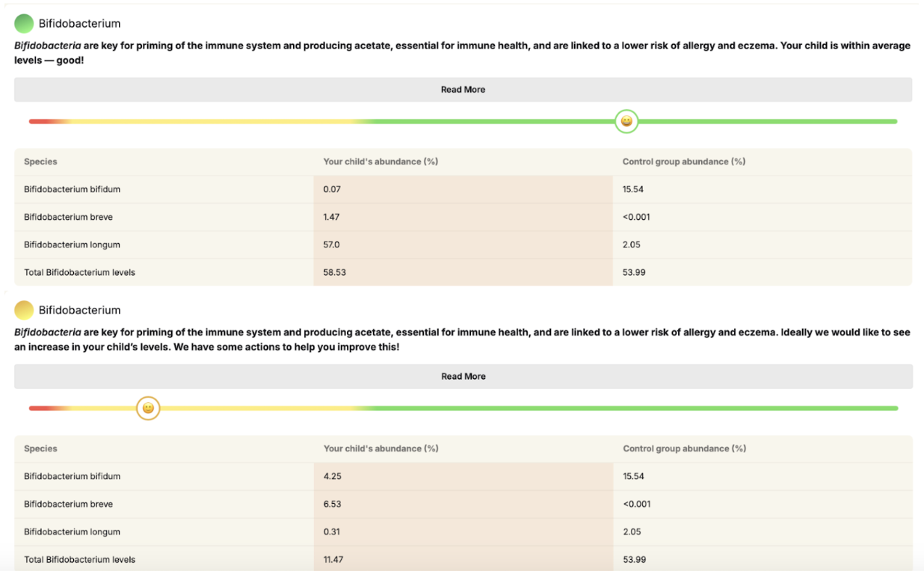Screen dimensions: 924x571
Task: Click the neutral emoji marker with yellow ring
Action: (148, 408)
